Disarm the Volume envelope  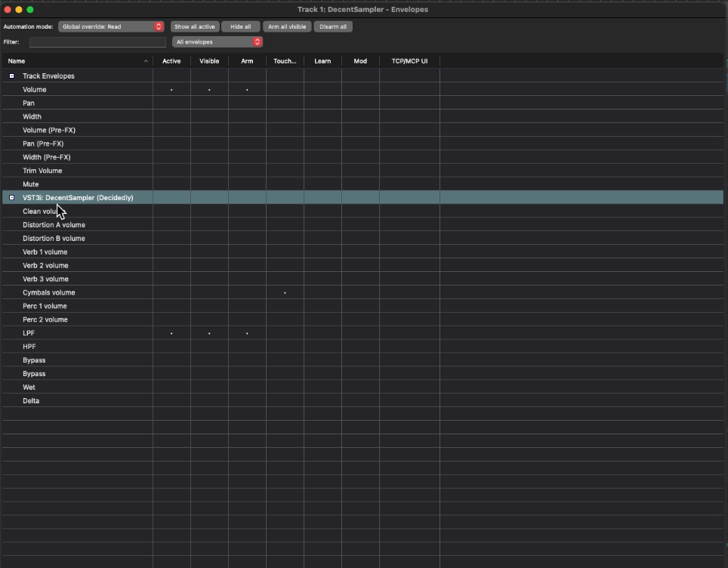pos(247,89)
